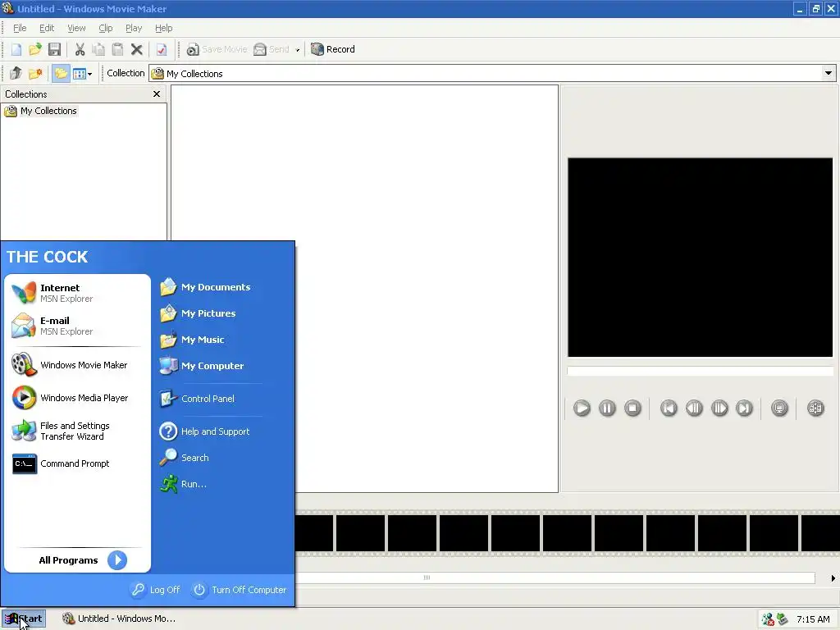Select Untitled - Windows Movie Maker taskbar button
Screen dimensions: 840x630
point(120,619)
